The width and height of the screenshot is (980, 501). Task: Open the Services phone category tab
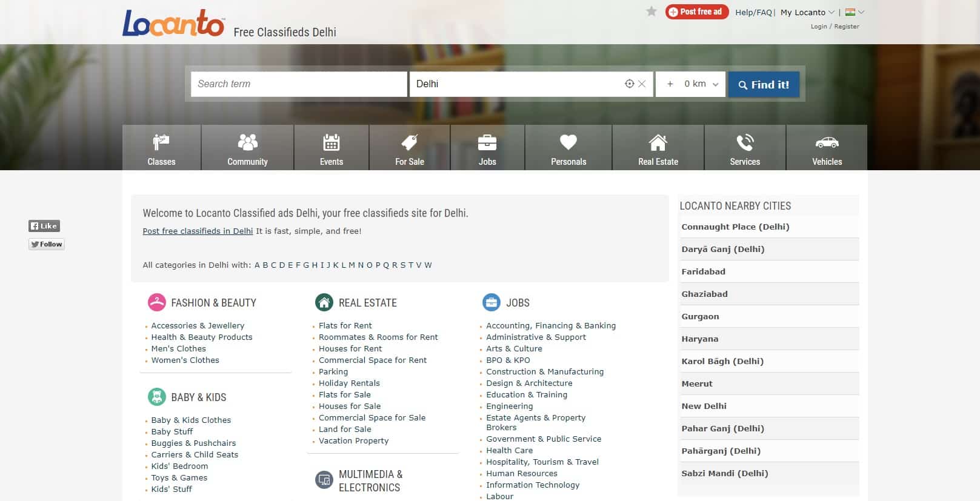point(745,148)
